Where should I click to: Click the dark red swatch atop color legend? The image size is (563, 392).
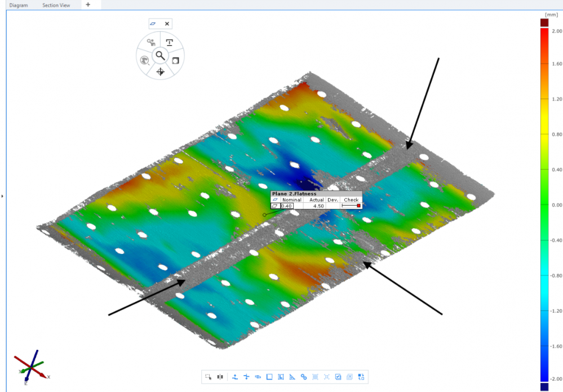coord(544,22)
